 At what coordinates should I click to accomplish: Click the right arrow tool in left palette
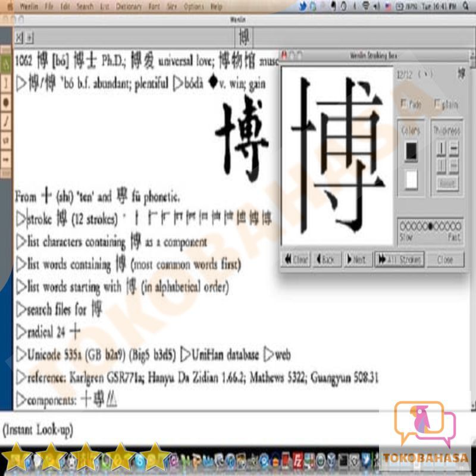click(6, 159)
